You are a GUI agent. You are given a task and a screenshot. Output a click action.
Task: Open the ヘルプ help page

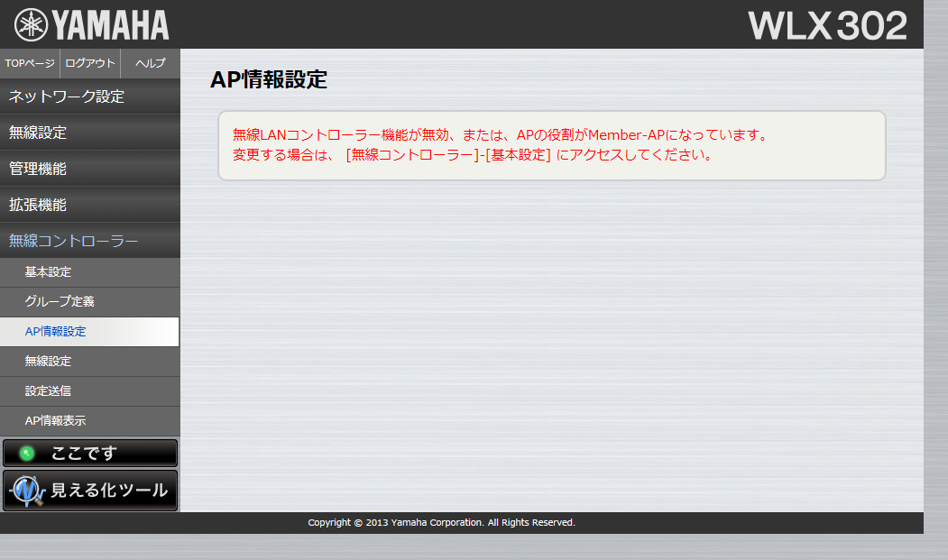(150, 63)
